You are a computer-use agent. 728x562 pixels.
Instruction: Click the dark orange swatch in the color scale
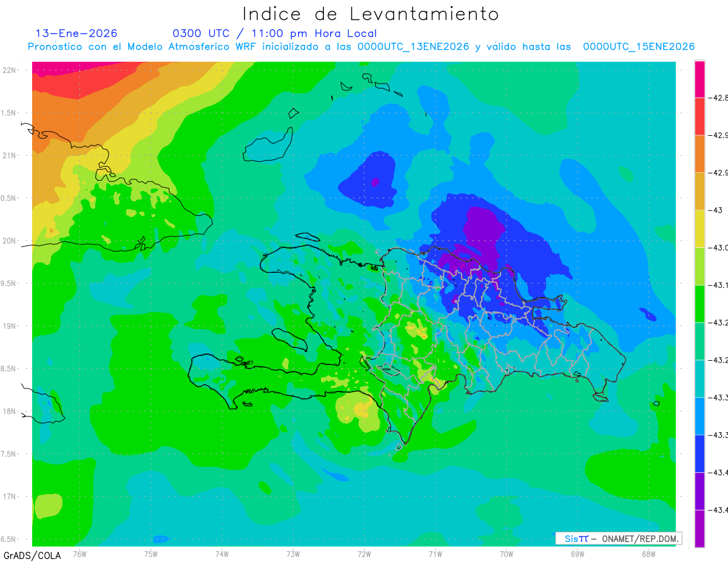coord(699,154)
